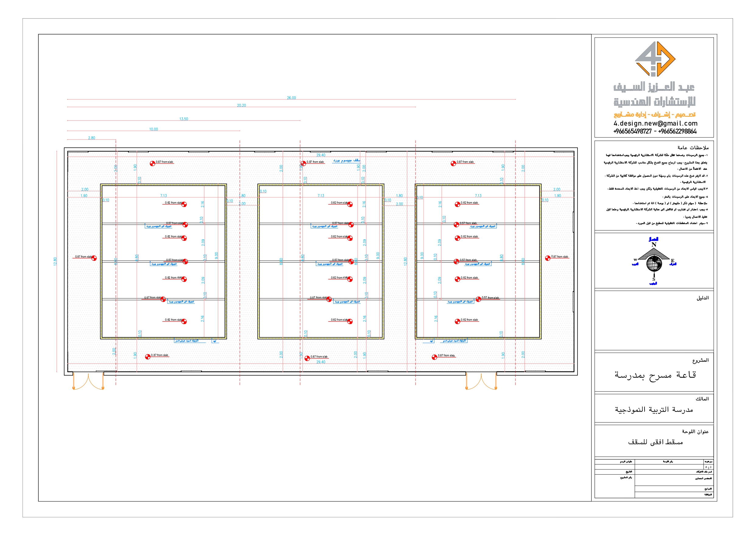This screenshot has height=535, width=756.
Task: Select the bottom-right double door symbol
Action: [481, 381]
